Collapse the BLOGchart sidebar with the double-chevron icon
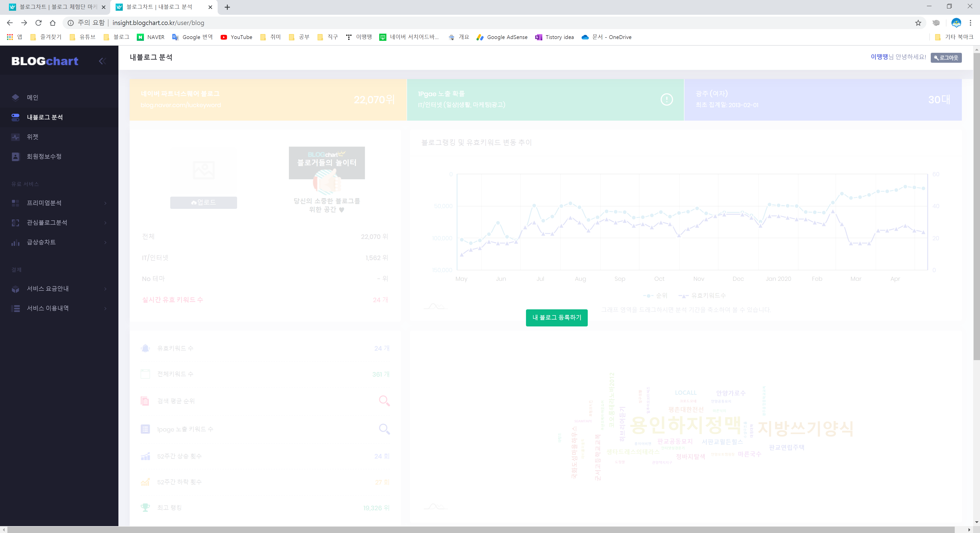Image resolution: width=980 pixels, height=533 pixels. [102, 61]
